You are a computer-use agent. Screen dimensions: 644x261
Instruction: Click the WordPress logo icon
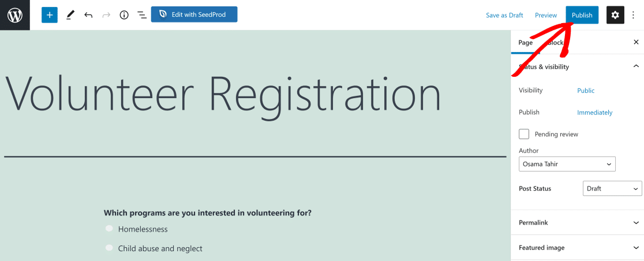15,15
